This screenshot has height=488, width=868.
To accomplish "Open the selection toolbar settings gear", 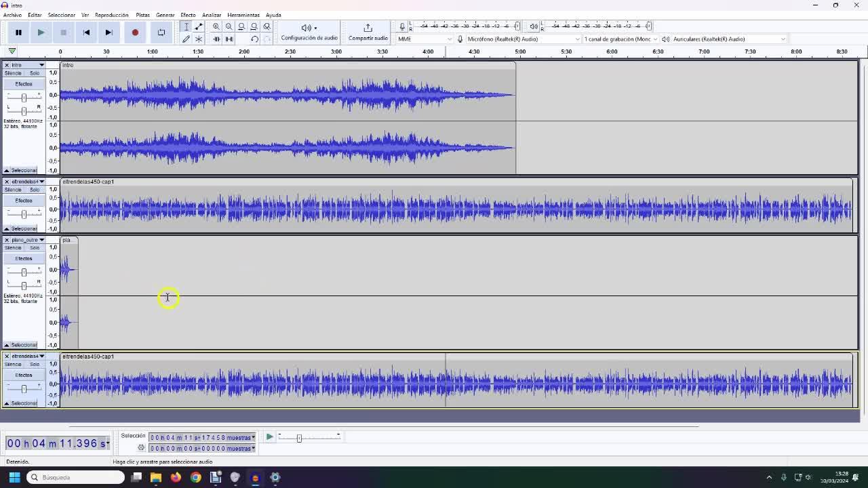I will pos(141,448).
